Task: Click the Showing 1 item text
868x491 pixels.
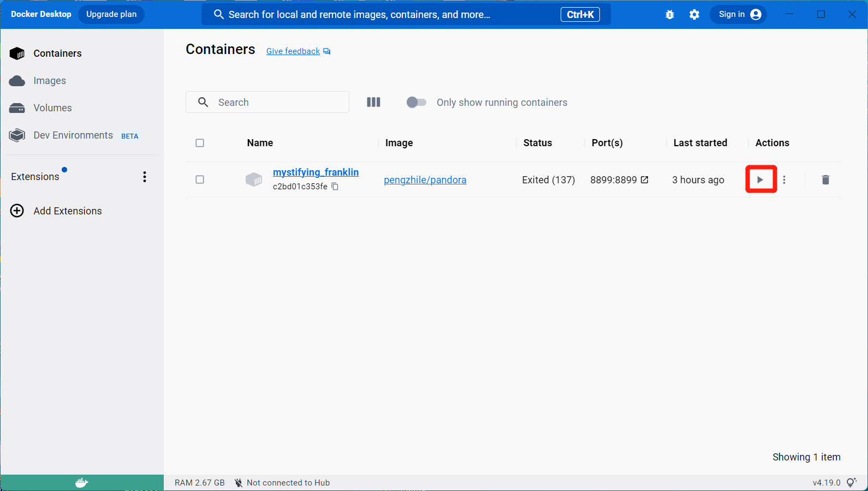Action: coord(806,457)
